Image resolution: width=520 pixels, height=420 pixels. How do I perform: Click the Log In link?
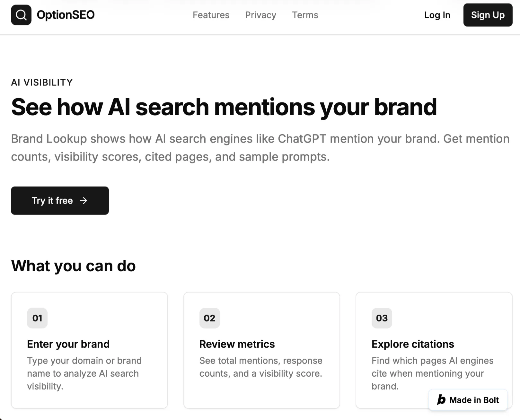(437, 15)
